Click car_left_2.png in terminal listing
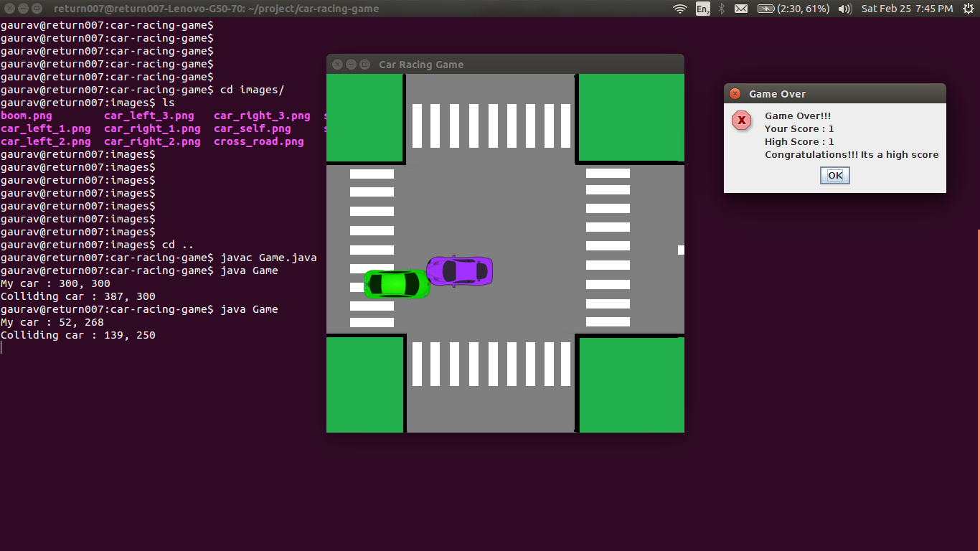This screenshot has height=551, width=980. tap(46, 141)
